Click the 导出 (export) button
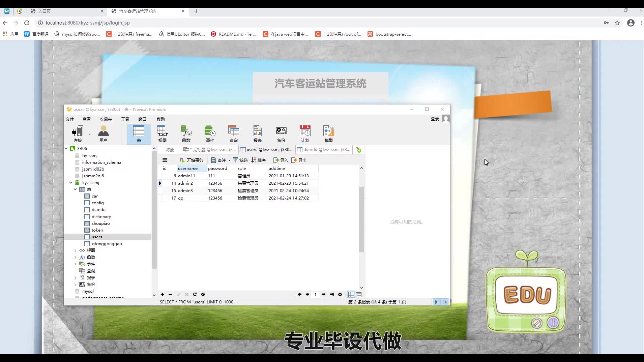The image size is (644, 362). (299, 160)
